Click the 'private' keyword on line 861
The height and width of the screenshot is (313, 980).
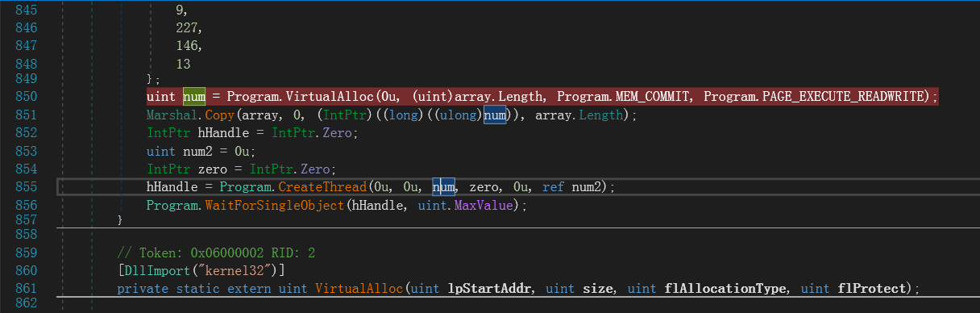coord(143,288)
